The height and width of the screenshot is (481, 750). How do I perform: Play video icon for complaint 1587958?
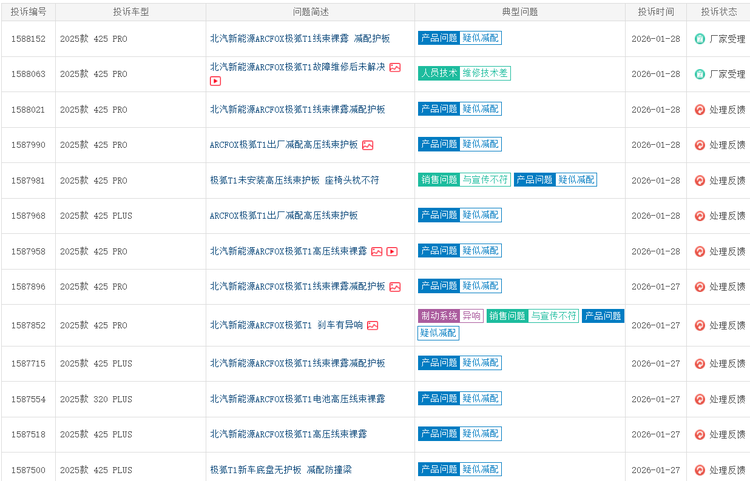point(392,251)
